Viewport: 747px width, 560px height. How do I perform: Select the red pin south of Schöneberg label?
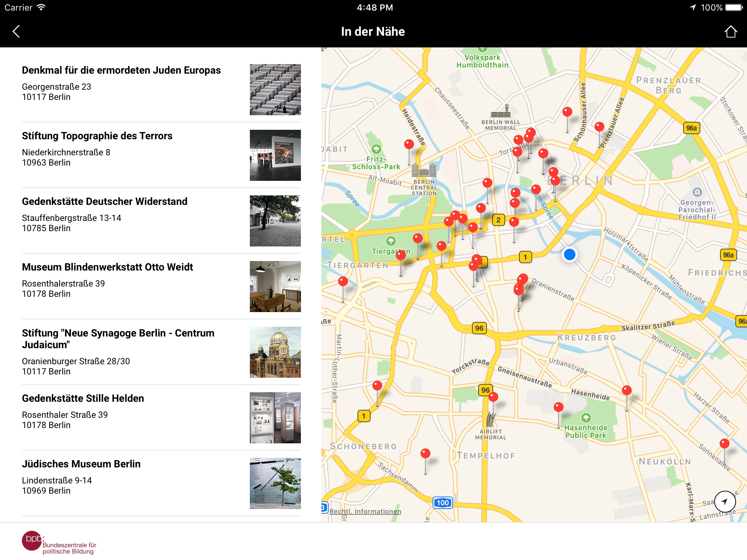[x=425, y=453]
